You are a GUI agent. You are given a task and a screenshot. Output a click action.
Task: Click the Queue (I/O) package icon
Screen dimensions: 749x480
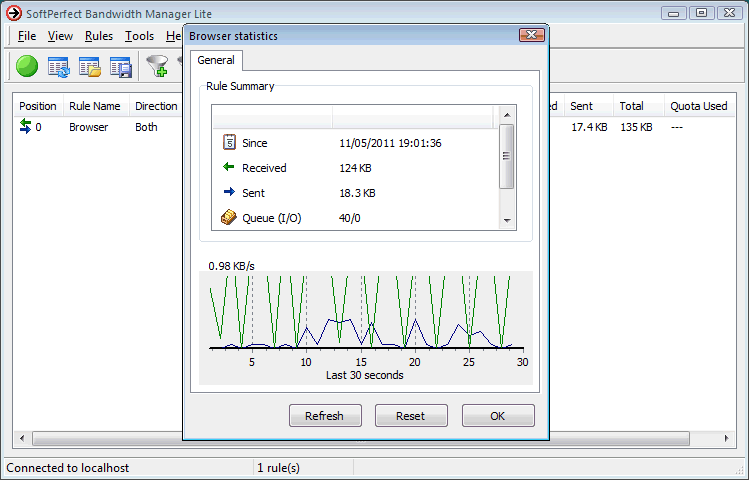click(x=228, y=218)
